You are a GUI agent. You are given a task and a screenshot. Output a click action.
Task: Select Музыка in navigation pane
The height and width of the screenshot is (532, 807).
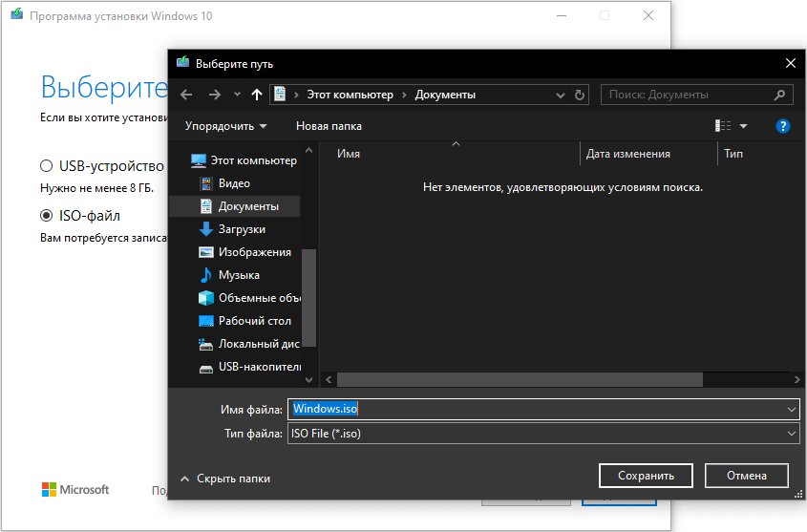[x=238, y=275]
